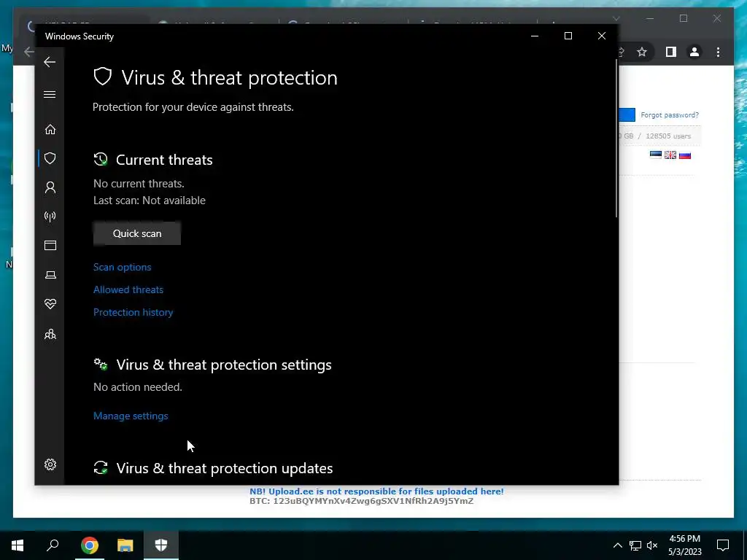Viewport: 747px width, 560px height.
Task: Click Chrome browser back arrow
Action: [x=28, y=52]
